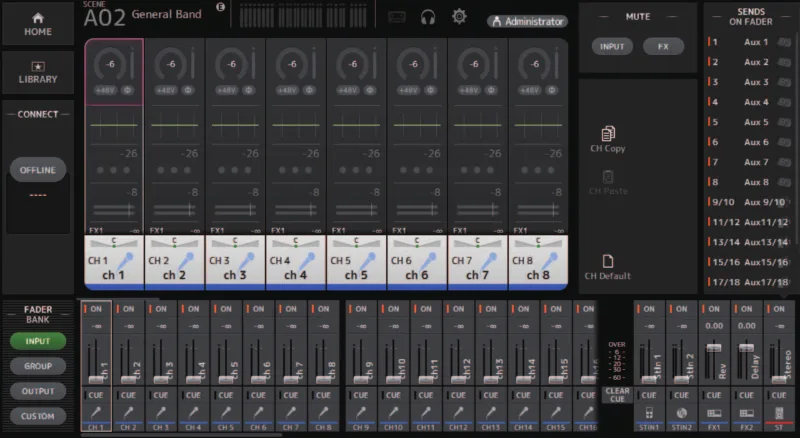800x438 pixels.
Task: Toggle Rev channel ON button
Action: point(714,309)
